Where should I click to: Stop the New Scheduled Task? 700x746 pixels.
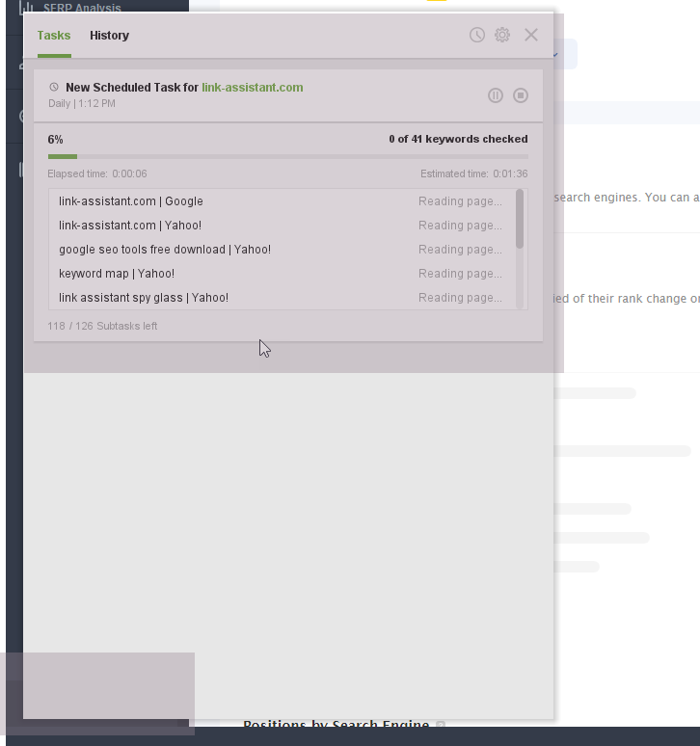[521, 95]
